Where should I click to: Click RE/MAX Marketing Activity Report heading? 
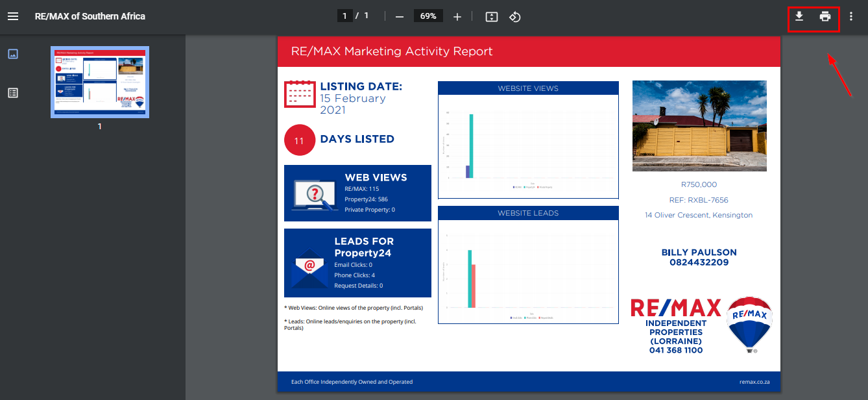coord(392,51)
